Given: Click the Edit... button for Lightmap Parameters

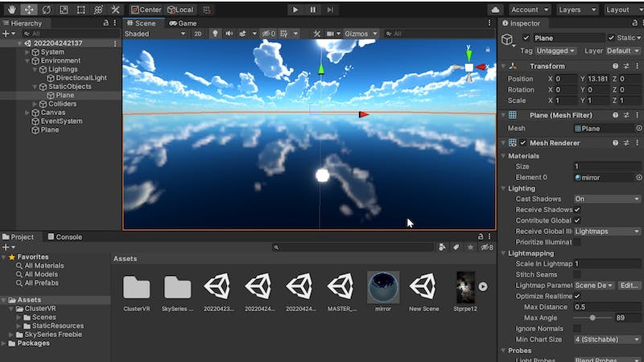Looking at the screenshot, I should tap(630, 286).
